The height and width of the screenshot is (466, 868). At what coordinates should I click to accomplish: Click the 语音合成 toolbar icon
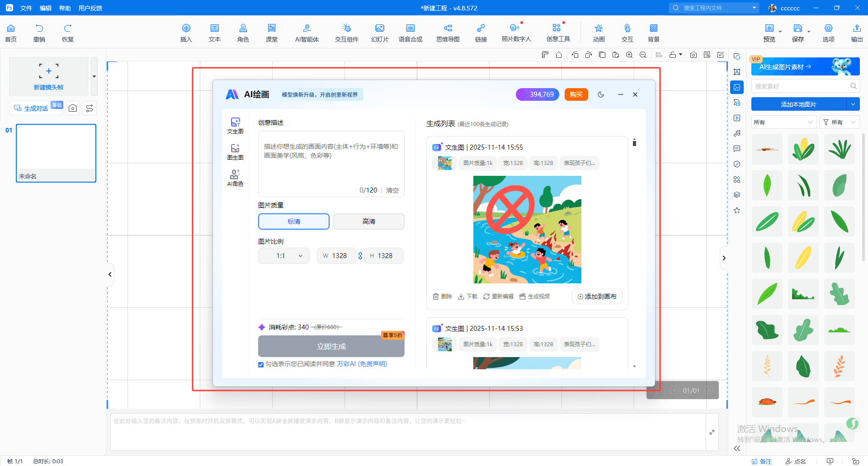pos(410,33)
